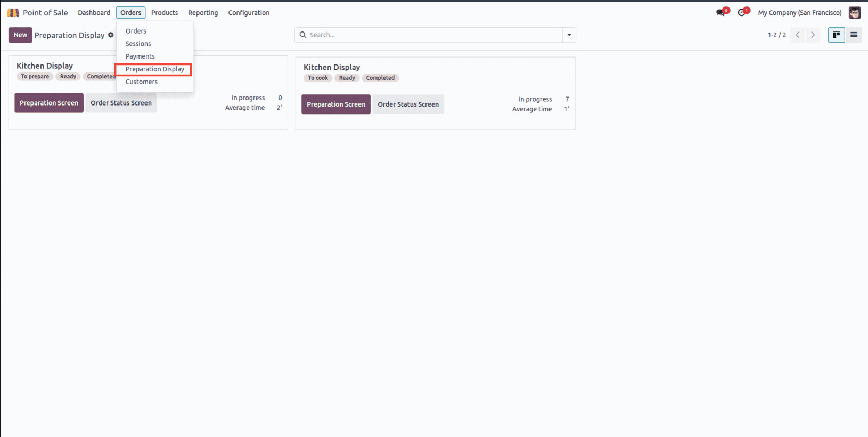Switch to list view
Screen dimensions: 868x437
854,35
